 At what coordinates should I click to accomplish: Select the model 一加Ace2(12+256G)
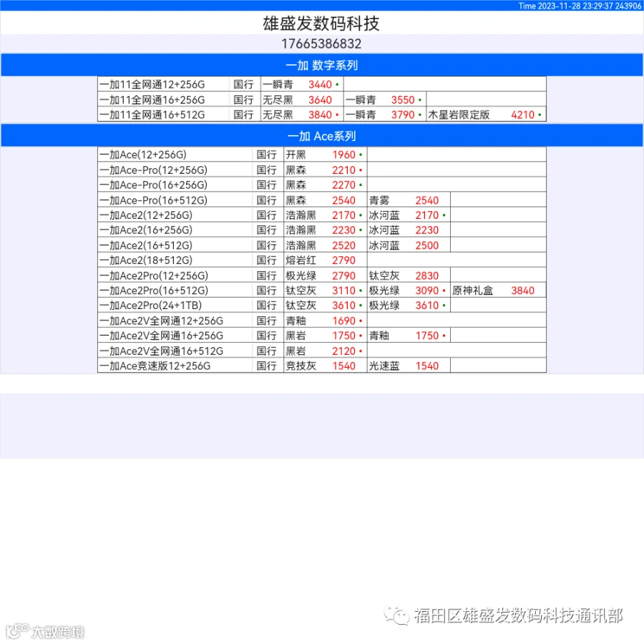146,215
